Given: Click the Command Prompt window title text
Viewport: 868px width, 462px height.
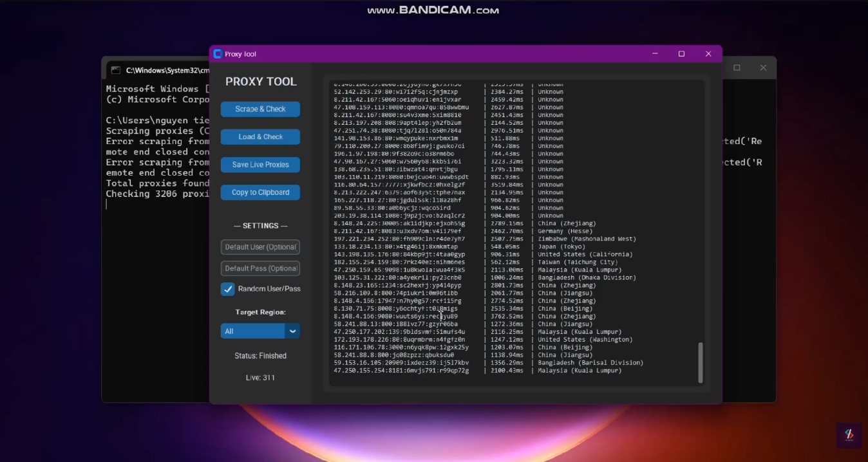Looking at the screenshot, I should [167, 70].
